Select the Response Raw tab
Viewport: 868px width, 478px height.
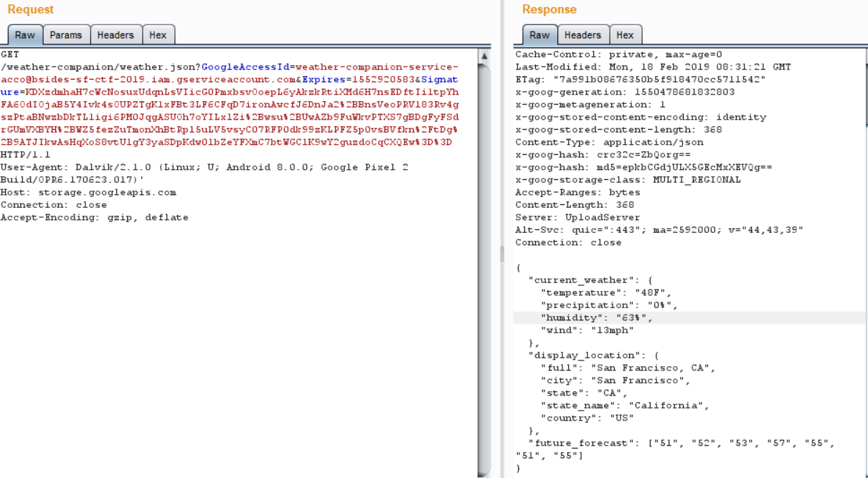click(539, 35)
